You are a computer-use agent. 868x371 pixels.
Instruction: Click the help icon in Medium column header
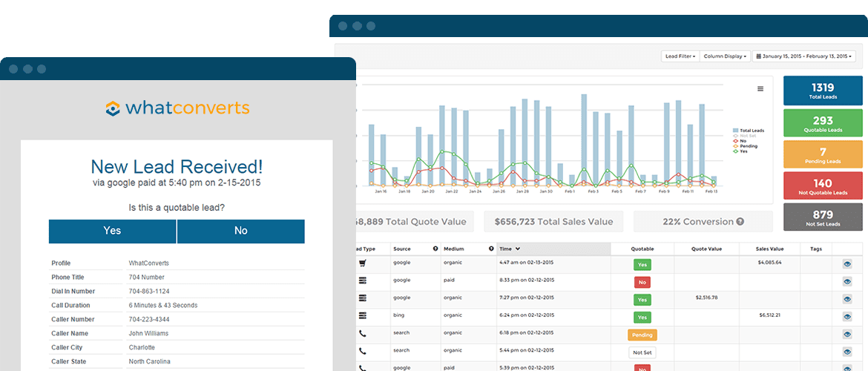pos(492,249)
